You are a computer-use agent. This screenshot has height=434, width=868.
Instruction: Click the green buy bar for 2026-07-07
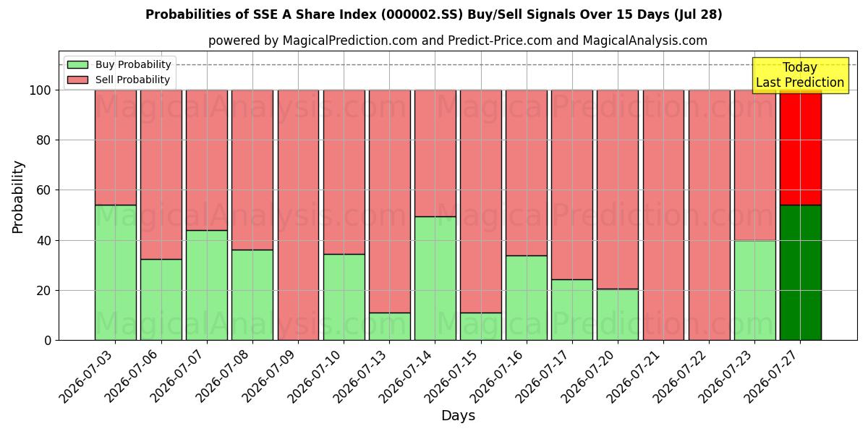(x=207, y=285)
